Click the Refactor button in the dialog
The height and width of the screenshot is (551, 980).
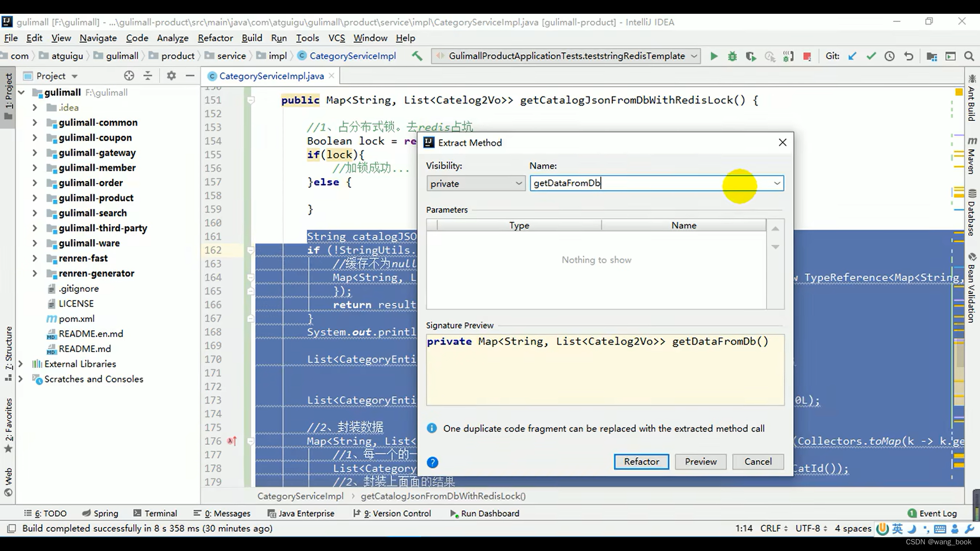(641, 462)
